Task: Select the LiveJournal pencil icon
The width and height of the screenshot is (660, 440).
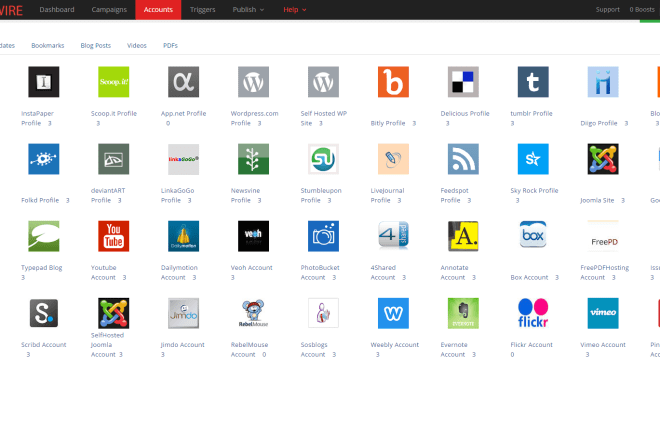Action: point(393,159)
